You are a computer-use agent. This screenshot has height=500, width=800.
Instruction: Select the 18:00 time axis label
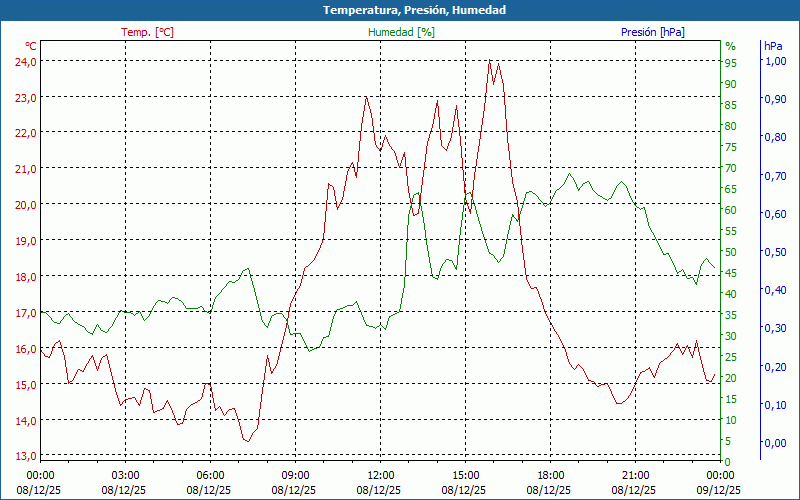[550, 475]
